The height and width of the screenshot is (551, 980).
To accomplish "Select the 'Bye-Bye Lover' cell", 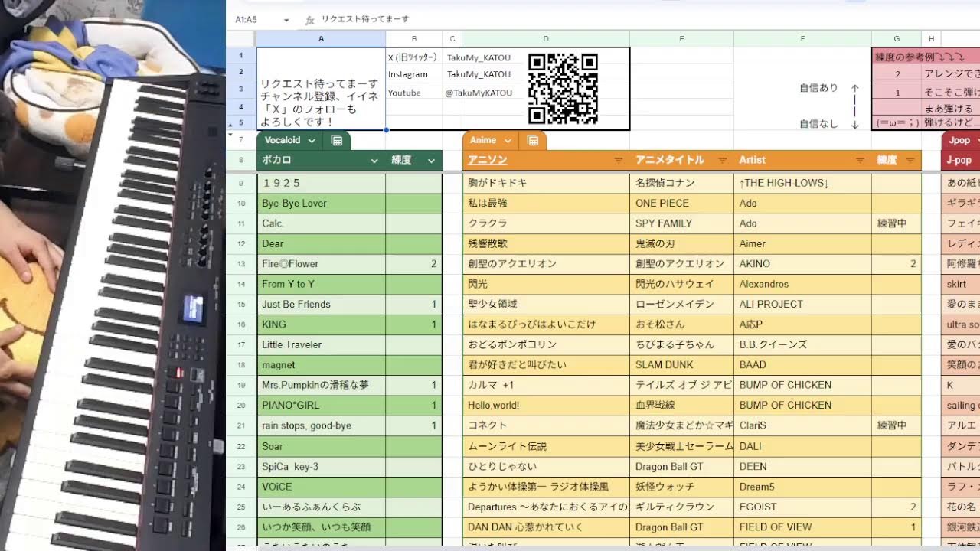I will coord(321,204).
